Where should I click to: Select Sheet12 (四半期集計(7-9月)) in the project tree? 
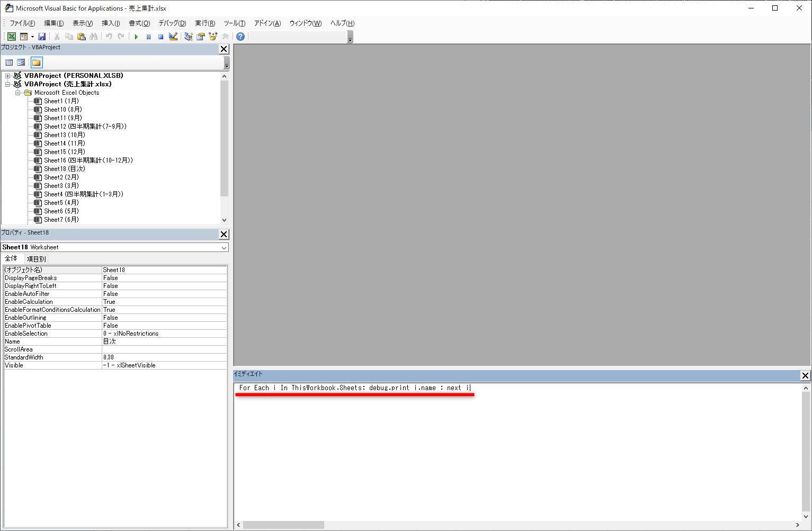tap(85, 126)
